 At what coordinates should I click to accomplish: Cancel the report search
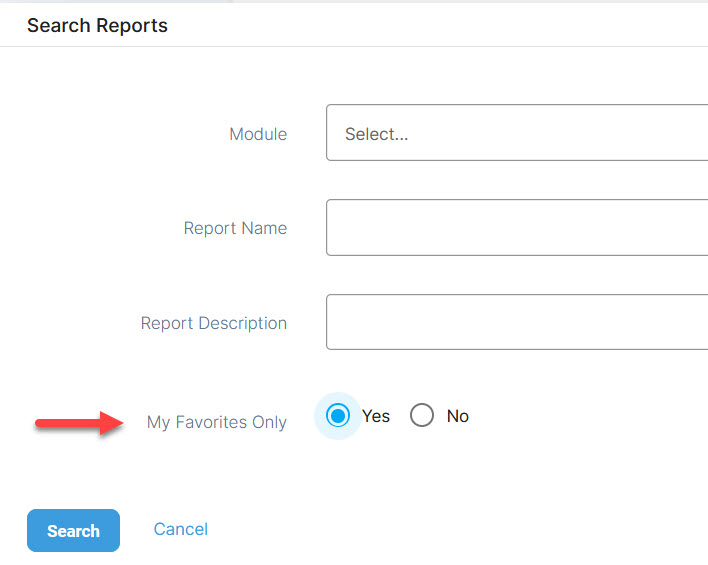coord(181,529)
